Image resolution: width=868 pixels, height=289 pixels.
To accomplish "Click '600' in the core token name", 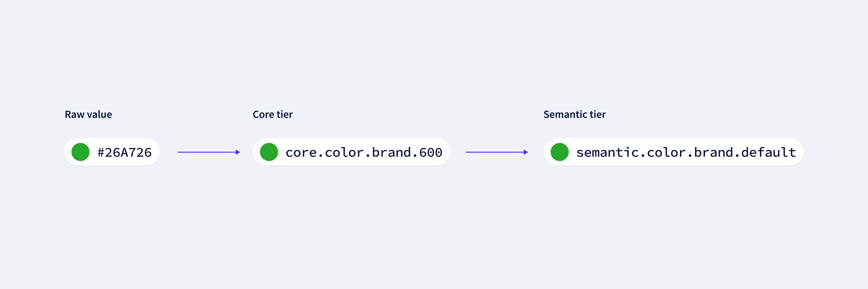I will pyautogui.click(x=431, y=152).
